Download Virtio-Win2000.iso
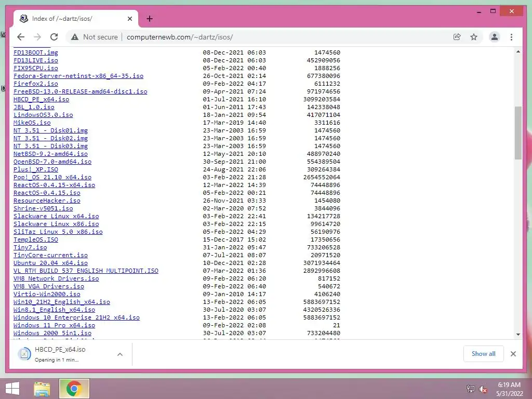Screen dimensions: 532x399 coord(47,295)
